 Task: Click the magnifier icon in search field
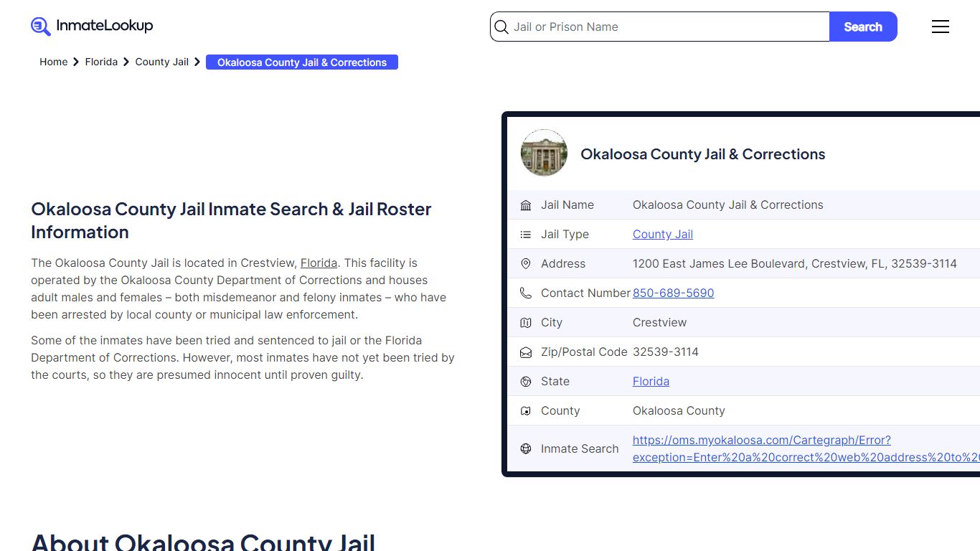(502, 27)
